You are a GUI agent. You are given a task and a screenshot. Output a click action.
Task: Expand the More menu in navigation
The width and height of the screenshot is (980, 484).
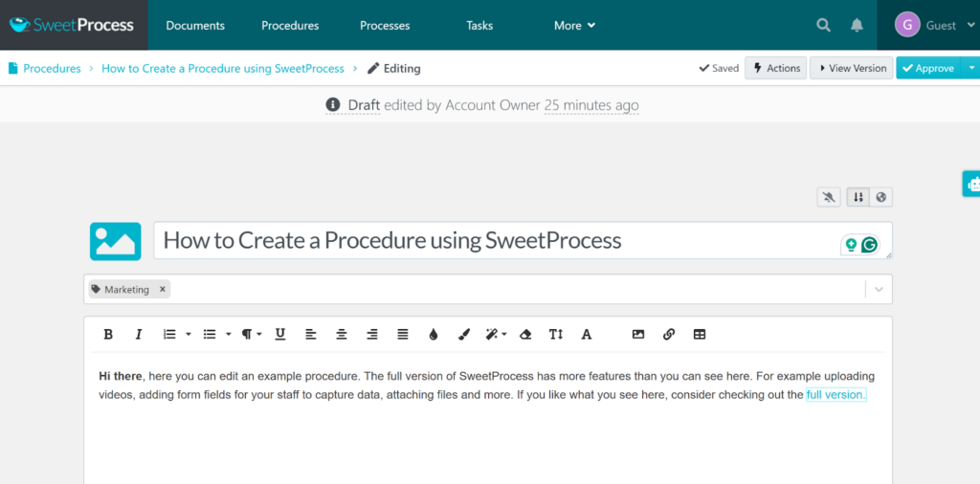(574, 26)
